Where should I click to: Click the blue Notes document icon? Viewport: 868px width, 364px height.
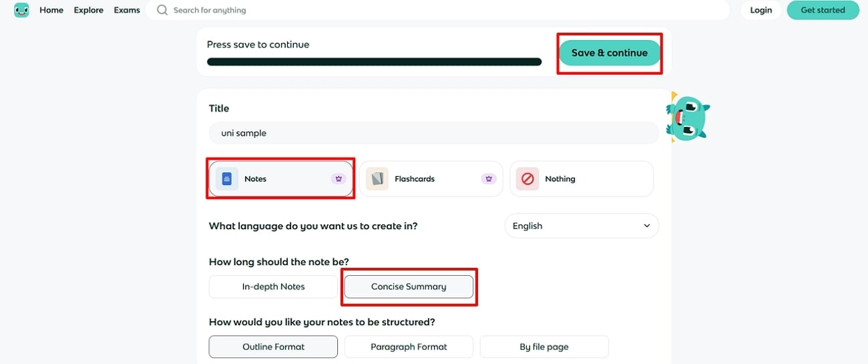tap(227, 179)
